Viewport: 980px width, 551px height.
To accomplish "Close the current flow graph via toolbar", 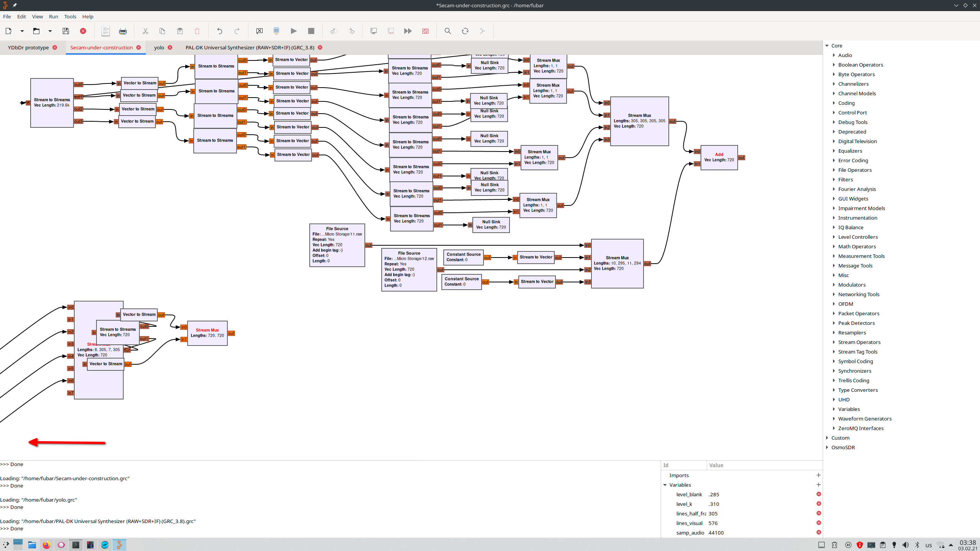I will coord(83,31).
